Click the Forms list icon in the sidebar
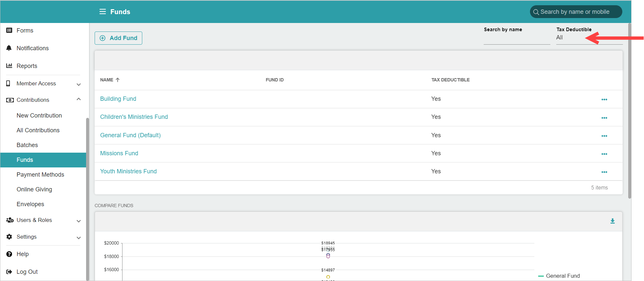The width and height of the screenshot is (644, 281). (x=9, y=30)
